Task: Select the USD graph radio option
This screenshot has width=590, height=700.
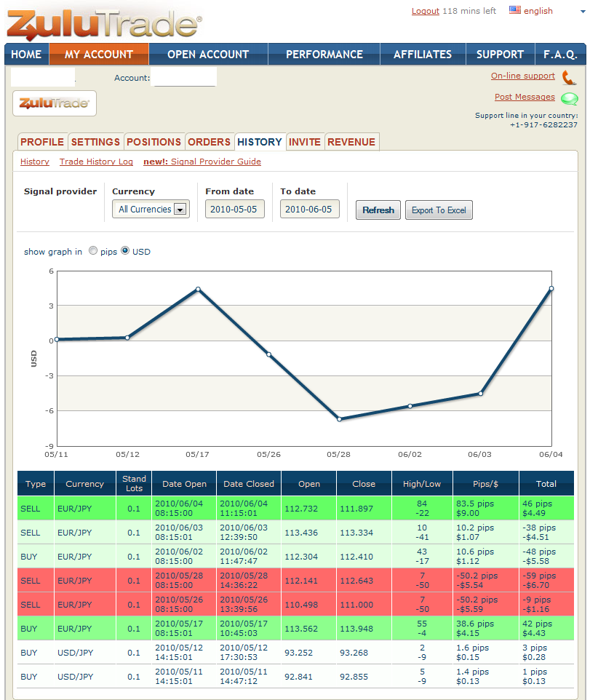Action: point(125,250)
